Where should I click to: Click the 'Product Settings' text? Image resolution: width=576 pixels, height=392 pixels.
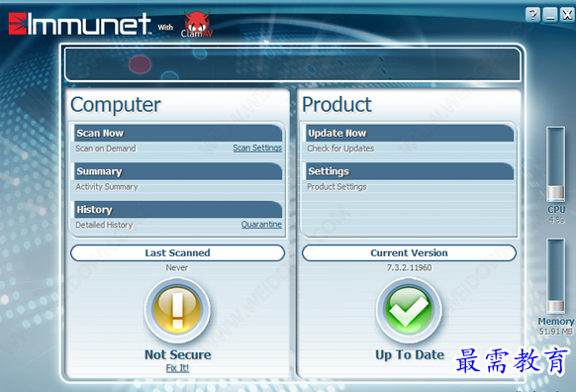point(336,187)
